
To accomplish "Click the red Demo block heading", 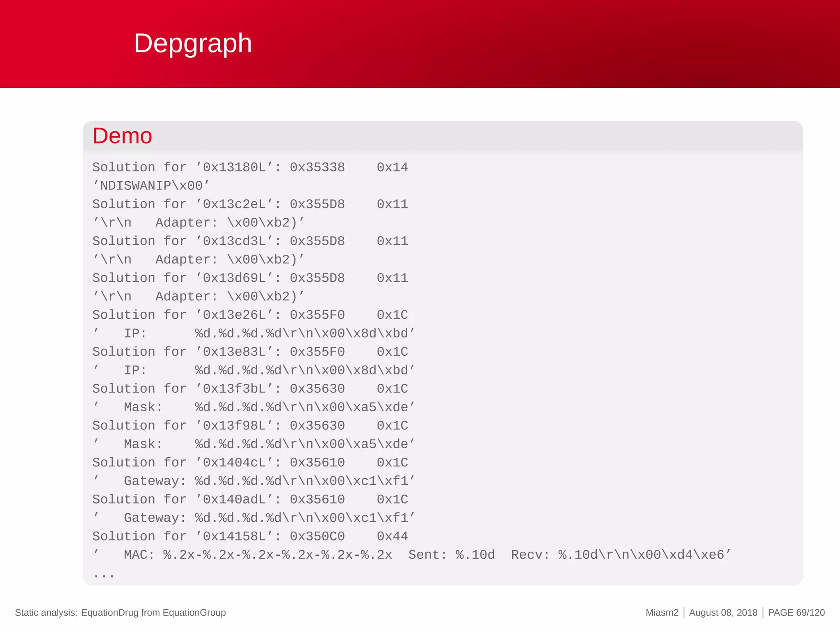I will pyautogui.click(x=122, y=136).
